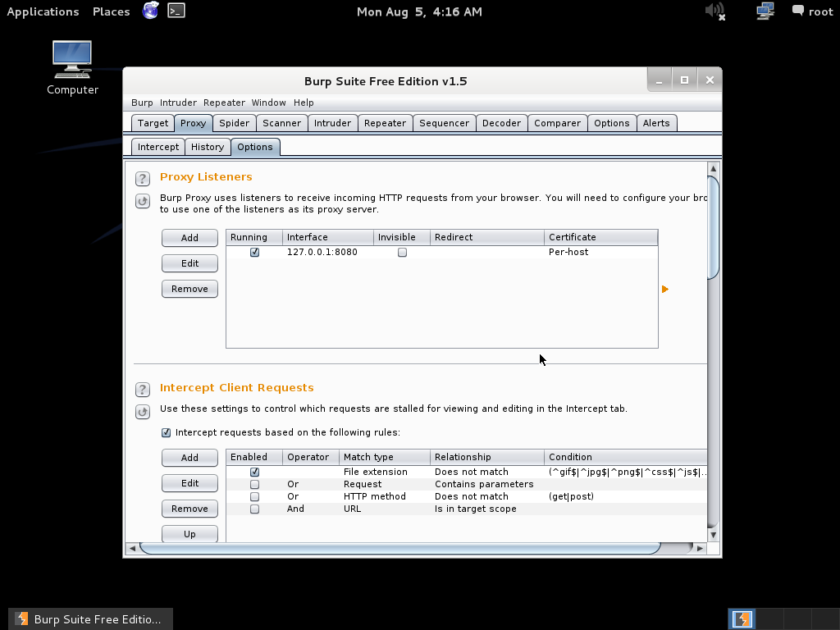This screenshot has height=630, width=840.
Task: Disable the File extension intercept rule
Action: (x=254, y=472)
